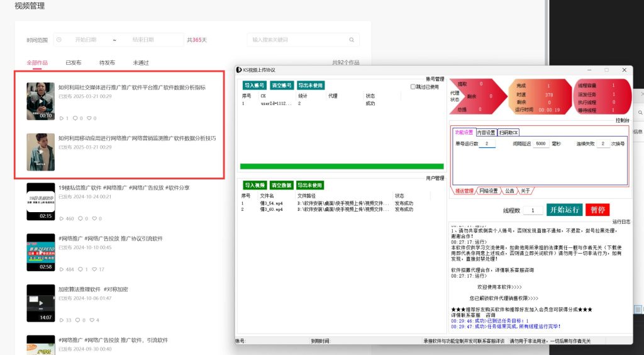This screenshot has height=355, width=644.
Task: Open the 02:15 duration video thumbnail
Action: tap(40, 201)
